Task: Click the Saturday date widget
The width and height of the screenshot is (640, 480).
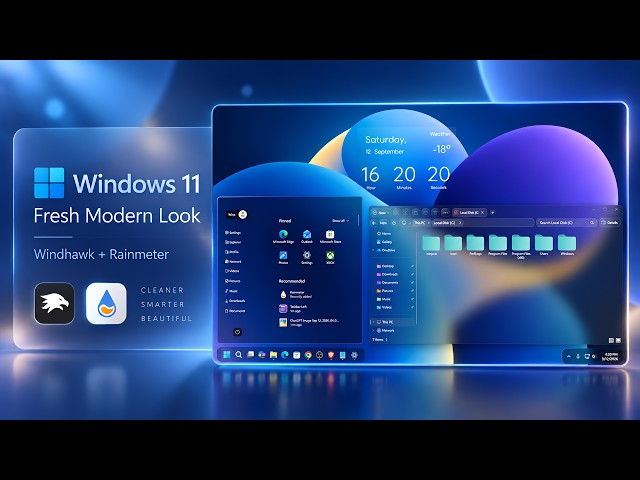Action: tap(386, 140)
